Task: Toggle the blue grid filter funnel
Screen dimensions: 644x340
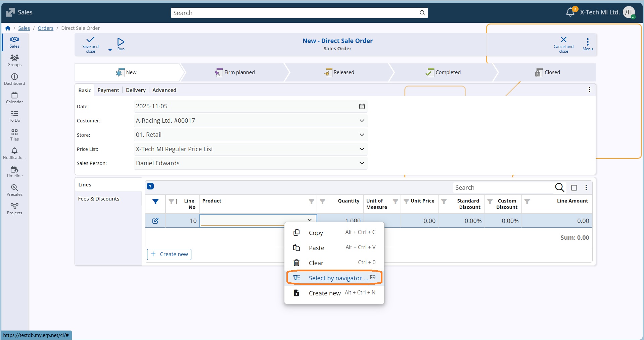Action: click(155, 202)
